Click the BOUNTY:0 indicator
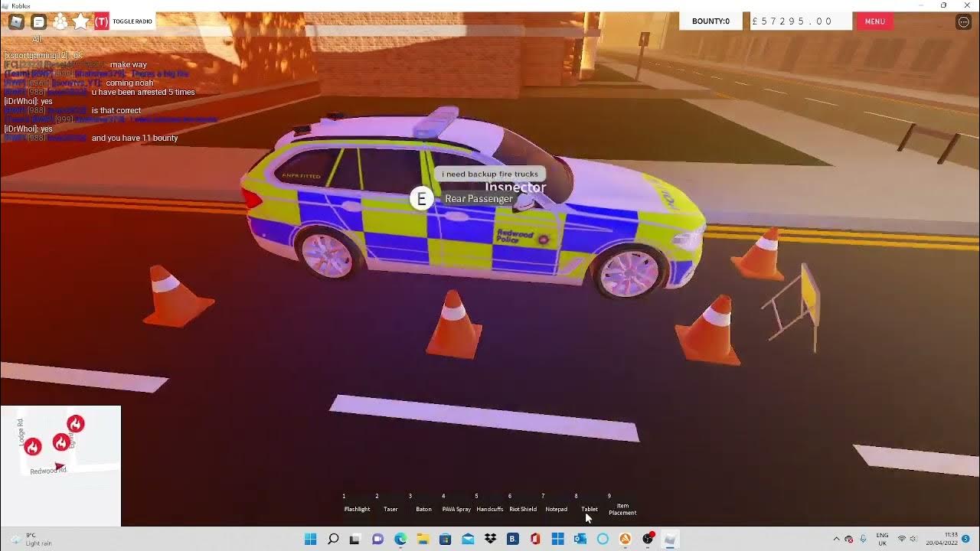Viewport: 980px width, 551px height. pos(710,21)
